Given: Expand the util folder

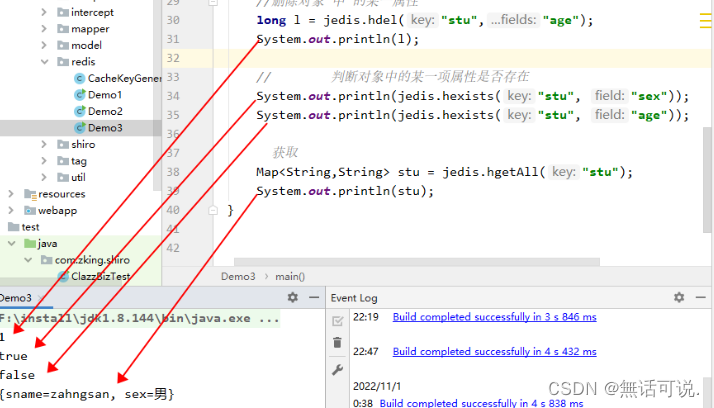Looking at the screenshot, I should point(44,177).
